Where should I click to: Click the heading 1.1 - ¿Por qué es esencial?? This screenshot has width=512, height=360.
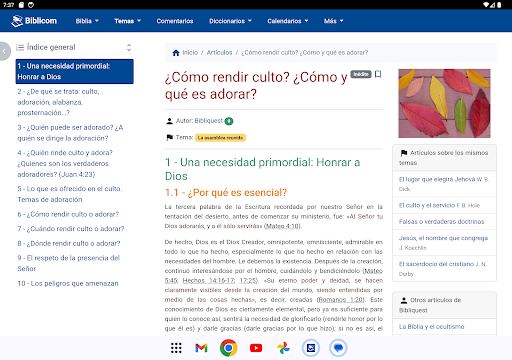pos(226,192)
